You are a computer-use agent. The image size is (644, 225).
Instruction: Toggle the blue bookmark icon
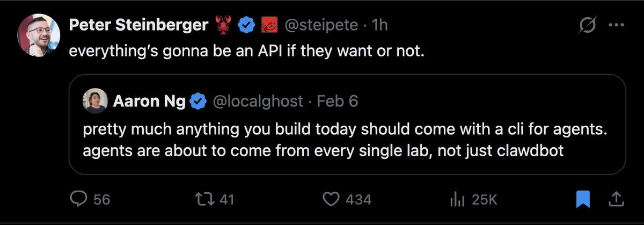coord(583,200)
